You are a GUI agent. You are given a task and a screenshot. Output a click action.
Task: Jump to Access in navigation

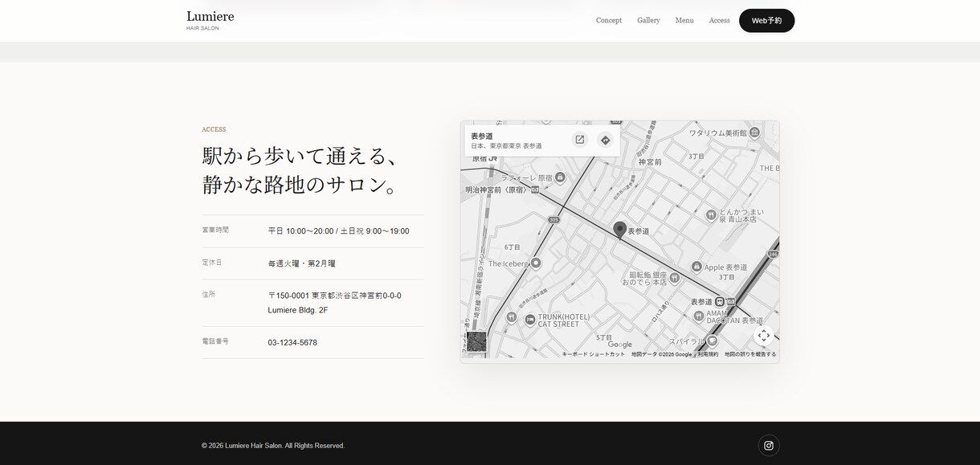click(719, 20)
